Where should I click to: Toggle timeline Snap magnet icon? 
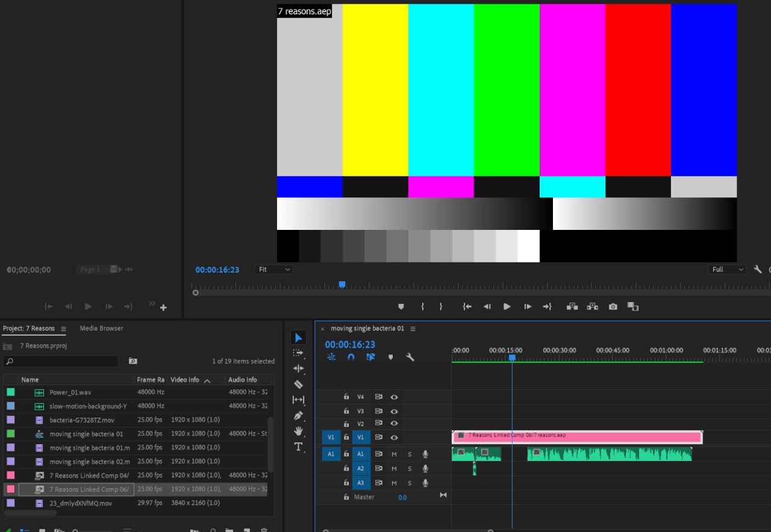coord(351,357)
